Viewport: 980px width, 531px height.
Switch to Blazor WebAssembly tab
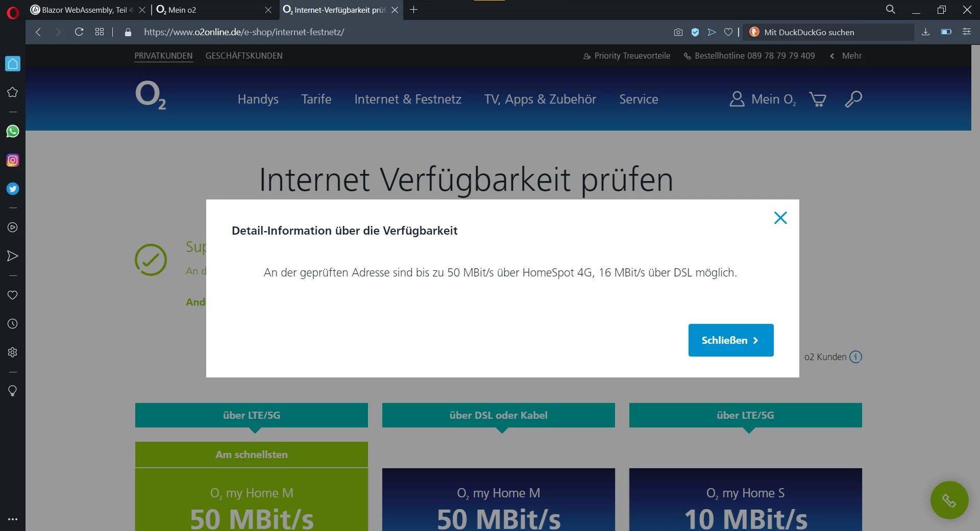click(x=82, y=10)
